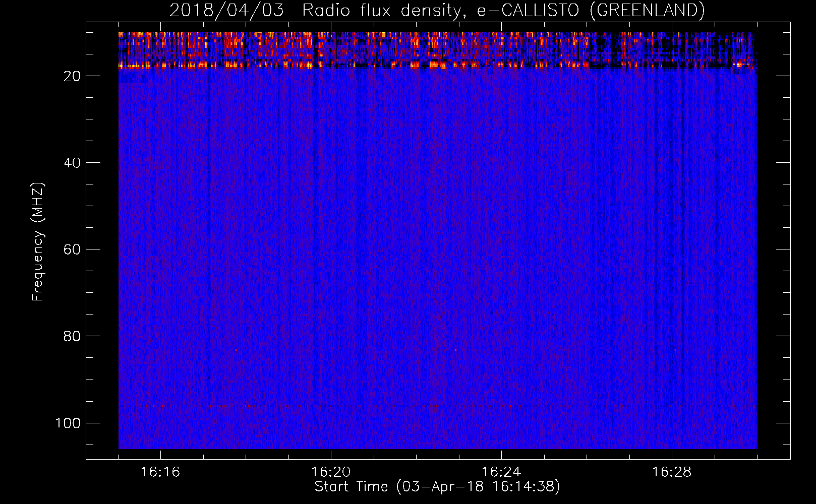Click the 16:16 time tick label
The image size is (816, 504).
[x=160, y=472]
